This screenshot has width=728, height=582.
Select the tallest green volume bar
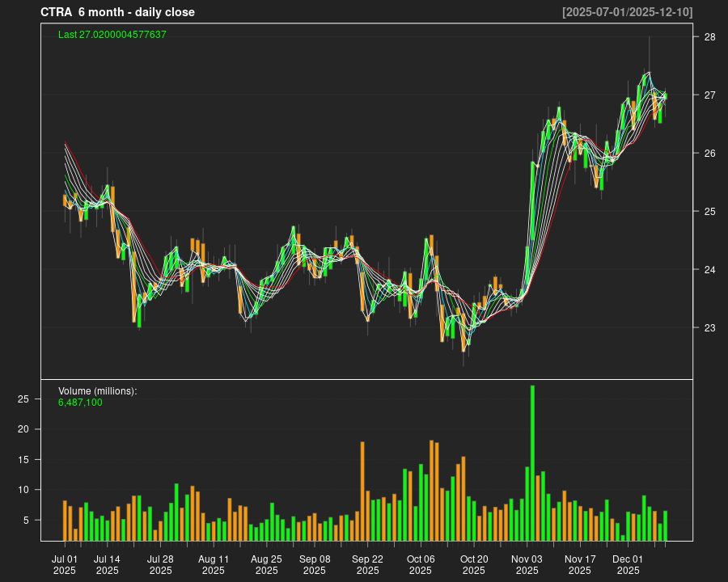(532, 462)
